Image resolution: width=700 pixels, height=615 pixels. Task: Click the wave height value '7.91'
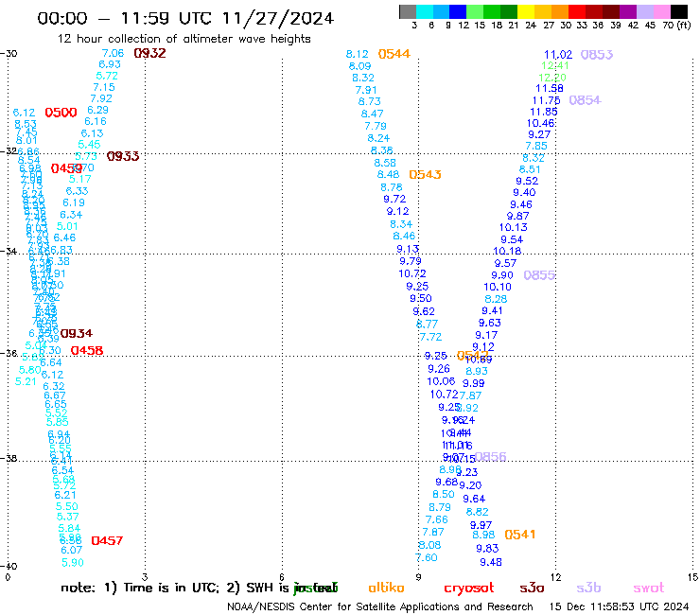pos(366,90)
